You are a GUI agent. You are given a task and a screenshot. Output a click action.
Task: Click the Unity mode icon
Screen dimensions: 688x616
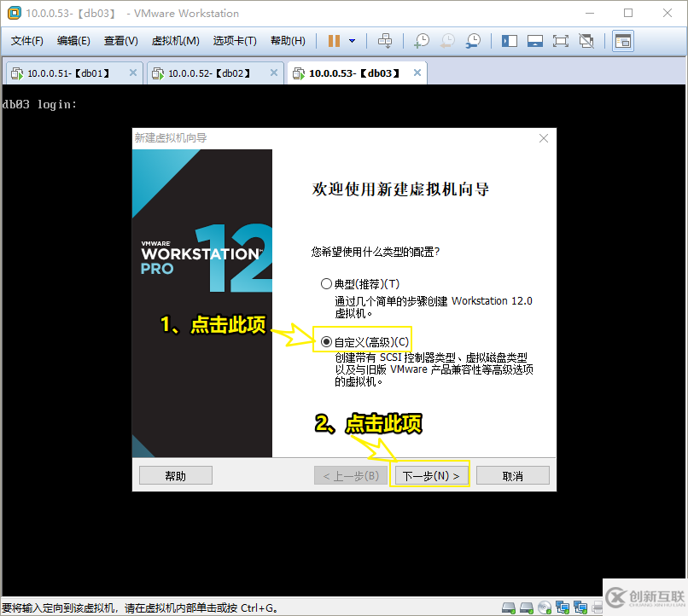click(x=586, y=41)
